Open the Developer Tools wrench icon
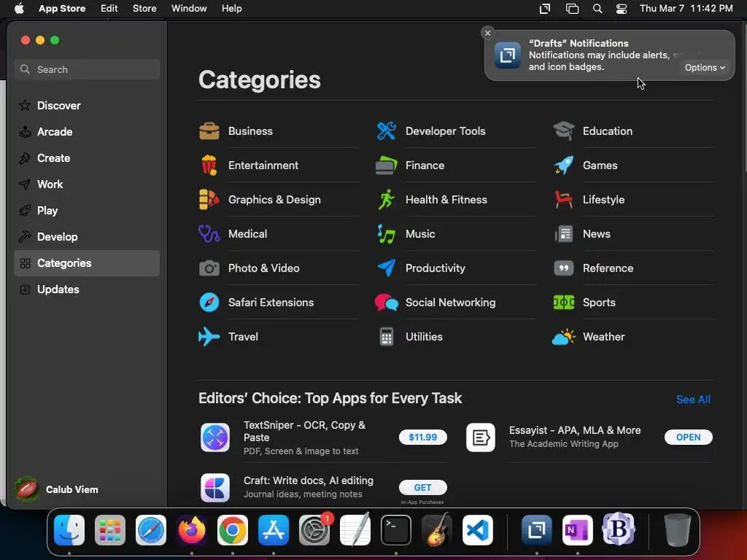 pos(387,131)
